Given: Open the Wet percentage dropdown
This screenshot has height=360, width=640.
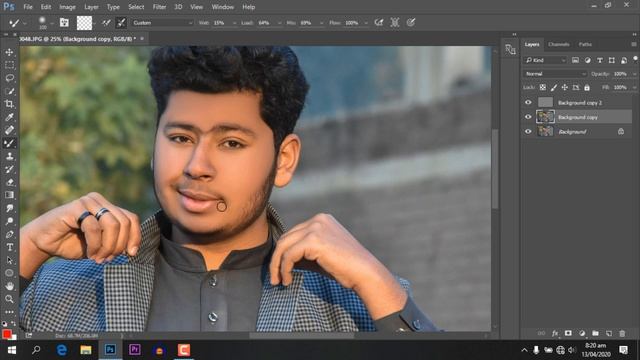Looking at the screenshot, I should click(234, 23).
